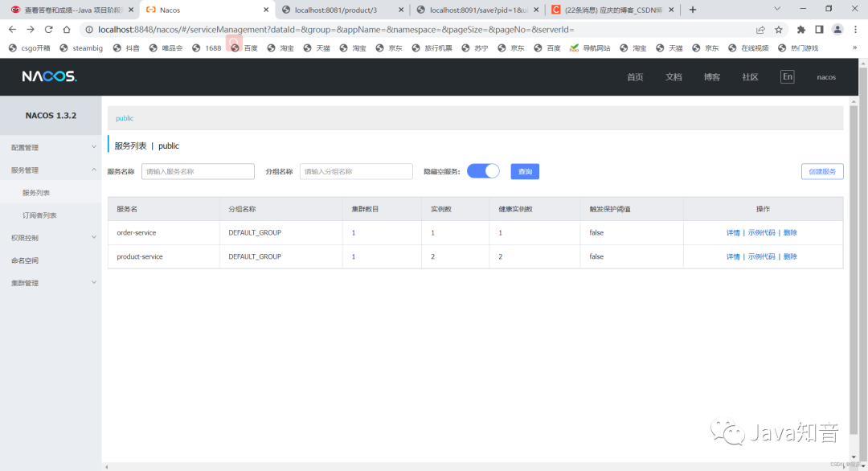Select 订阅者列表 in the sidebar

pyautogui.click(x=39, y=215)
